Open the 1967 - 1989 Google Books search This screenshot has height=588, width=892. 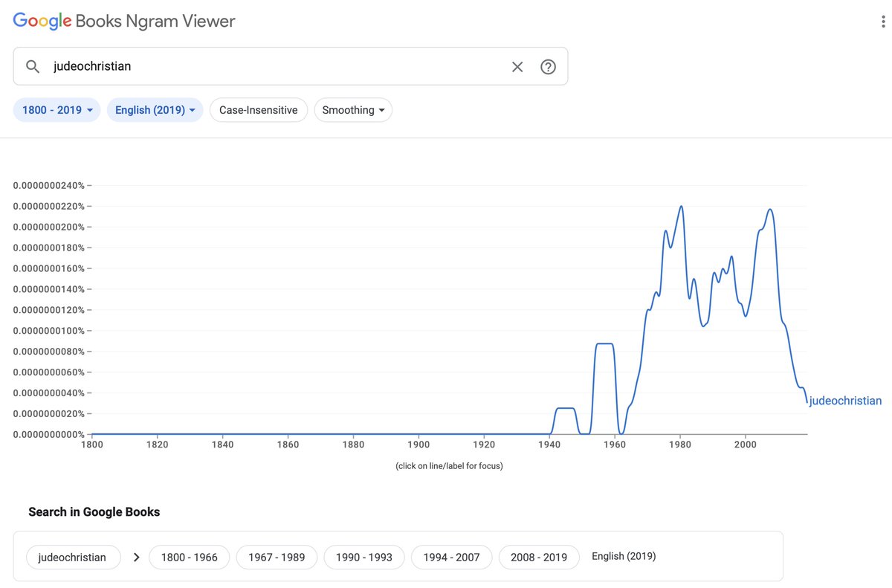[x=277, y=557]
